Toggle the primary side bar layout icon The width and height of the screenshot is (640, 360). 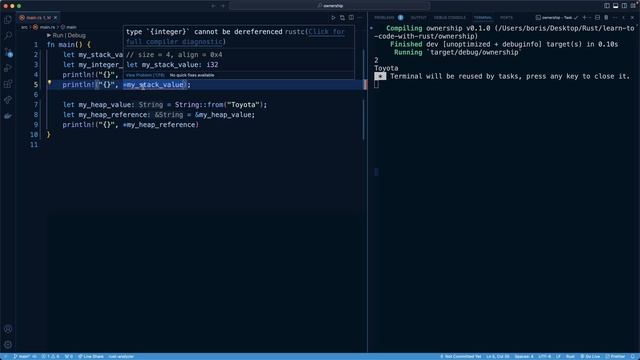[607, 6]
